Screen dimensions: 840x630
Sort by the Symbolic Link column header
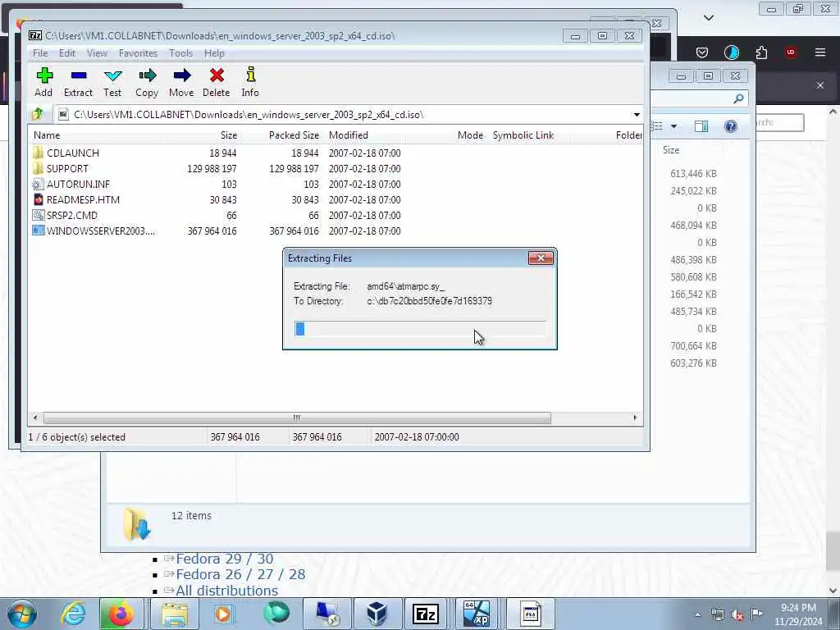pos(523,135)
